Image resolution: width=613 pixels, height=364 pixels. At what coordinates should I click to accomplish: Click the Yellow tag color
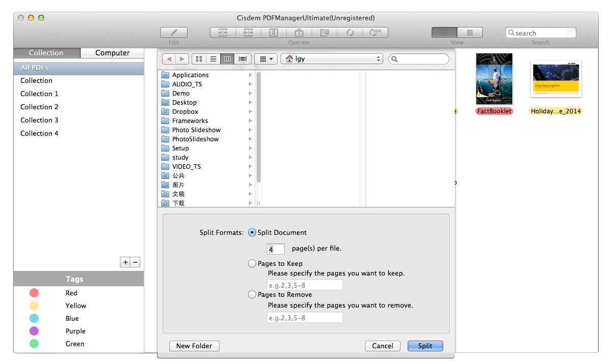[x=34, y=306]
